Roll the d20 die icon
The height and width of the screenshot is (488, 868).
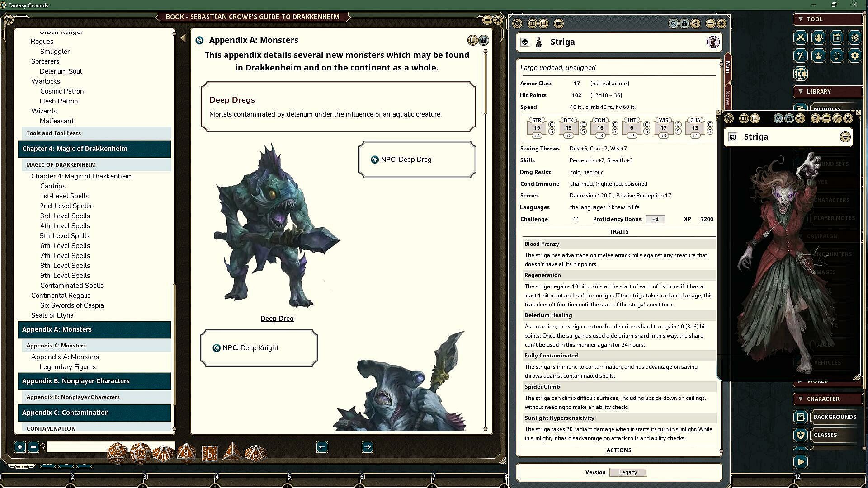(x=118, y=453)
